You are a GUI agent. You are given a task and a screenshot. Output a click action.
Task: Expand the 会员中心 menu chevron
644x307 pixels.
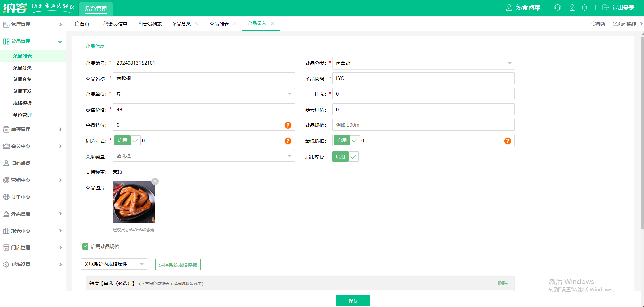[x=60, y=146]
